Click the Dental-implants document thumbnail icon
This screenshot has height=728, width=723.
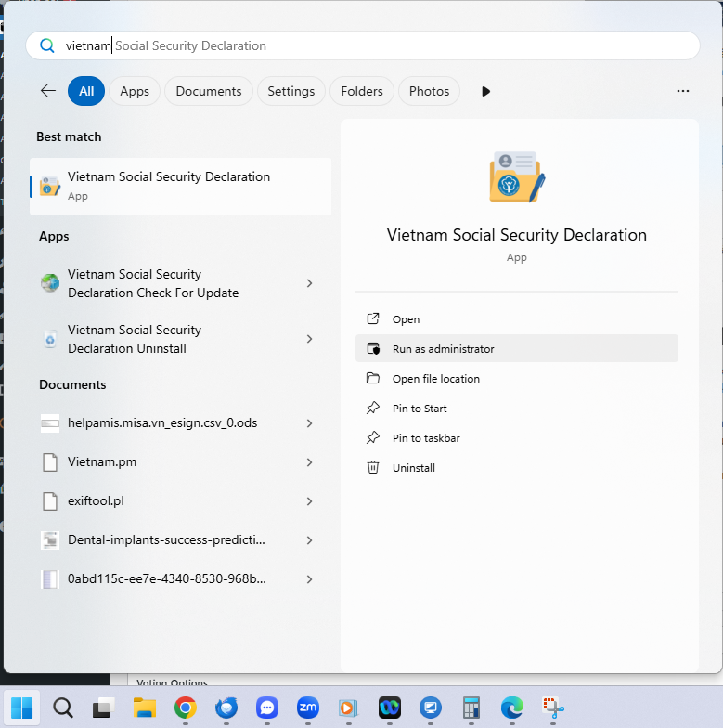pyautogui.click(x=50, y=540)
